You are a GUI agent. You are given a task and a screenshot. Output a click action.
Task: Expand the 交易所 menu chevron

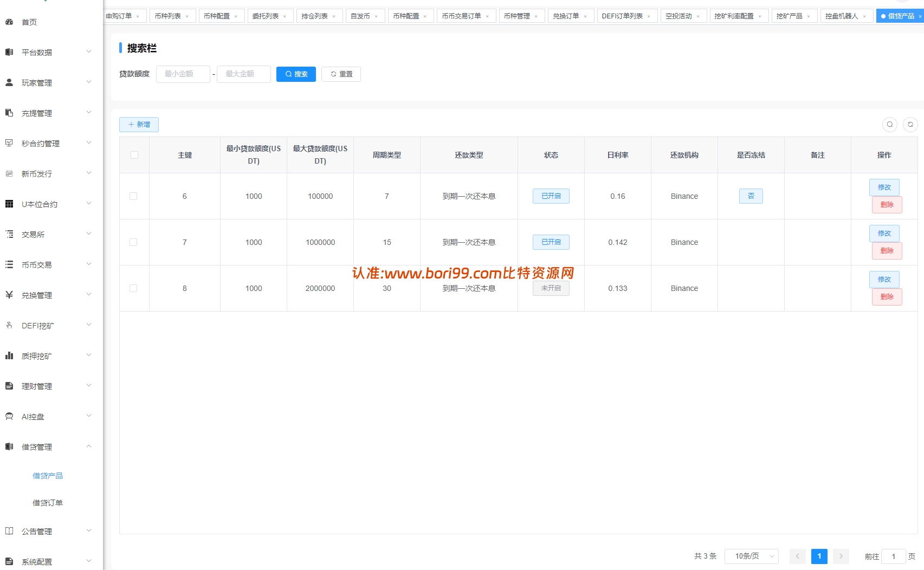pyautogui.click(x=89, y=234)
